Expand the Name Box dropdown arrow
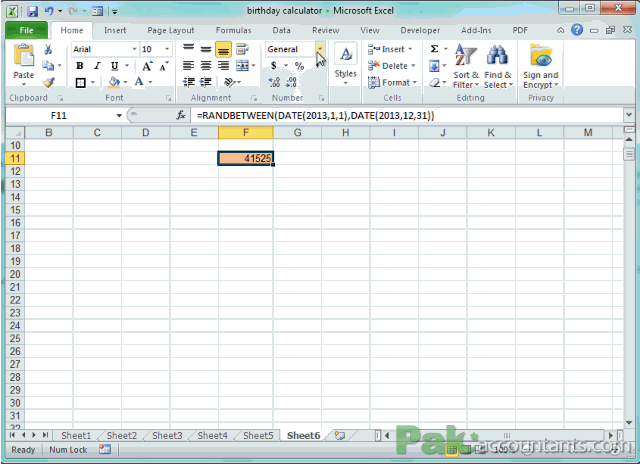The image size is (640, 464). pyautogui.click(x=119, y=115)
